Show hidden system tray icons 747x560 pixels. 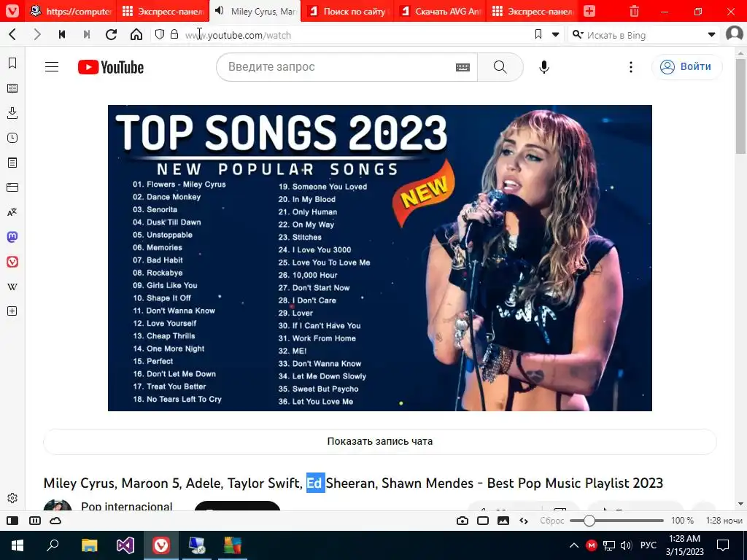tap(574, 545)
